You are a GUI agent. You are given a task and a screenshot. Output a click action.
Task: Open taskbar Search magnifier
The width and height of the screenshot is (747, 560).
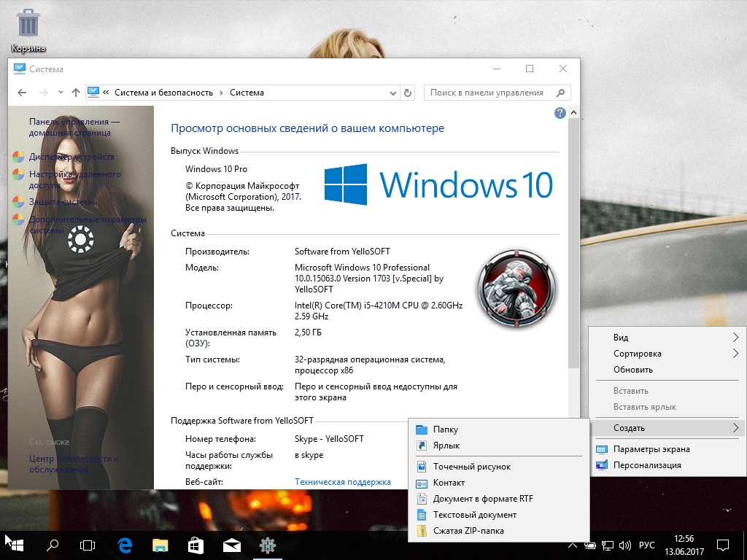53,545
